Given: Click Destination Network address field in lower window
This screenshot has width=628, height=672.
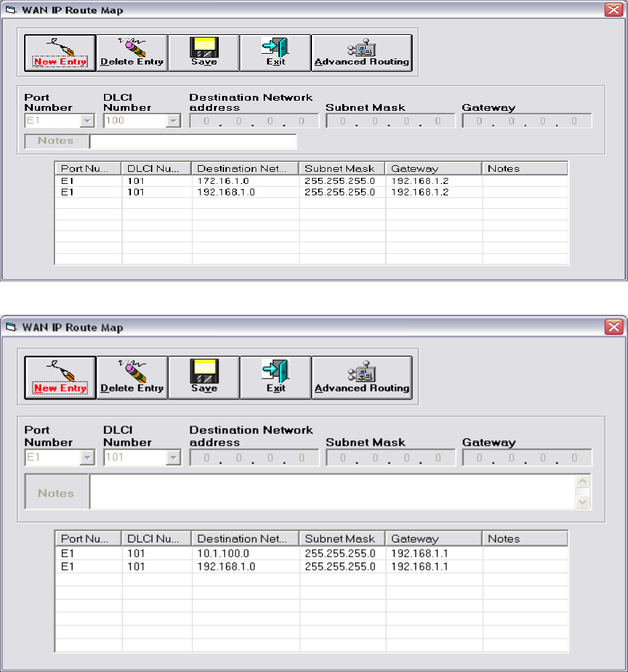Looking at the screenshot, I should tap(254, 458).
